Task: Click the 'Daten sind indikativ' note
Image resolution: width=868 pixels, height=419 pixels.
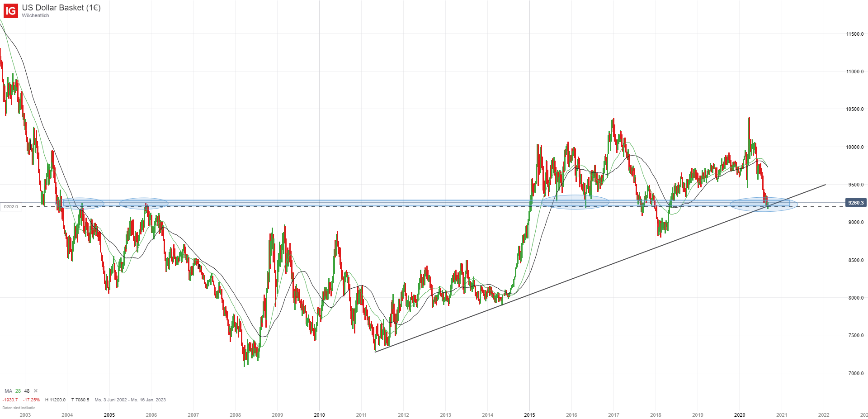Action: 19,408
